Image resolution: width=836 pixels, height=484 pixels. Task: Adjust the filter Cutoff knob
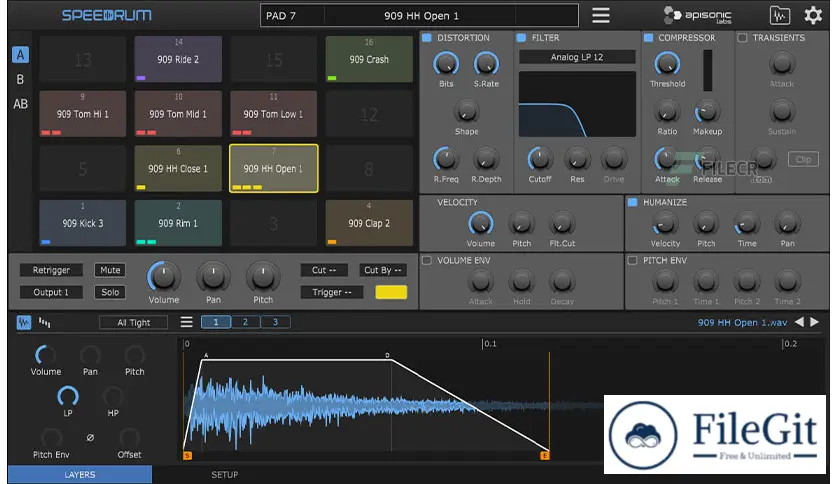click(540, 159)
